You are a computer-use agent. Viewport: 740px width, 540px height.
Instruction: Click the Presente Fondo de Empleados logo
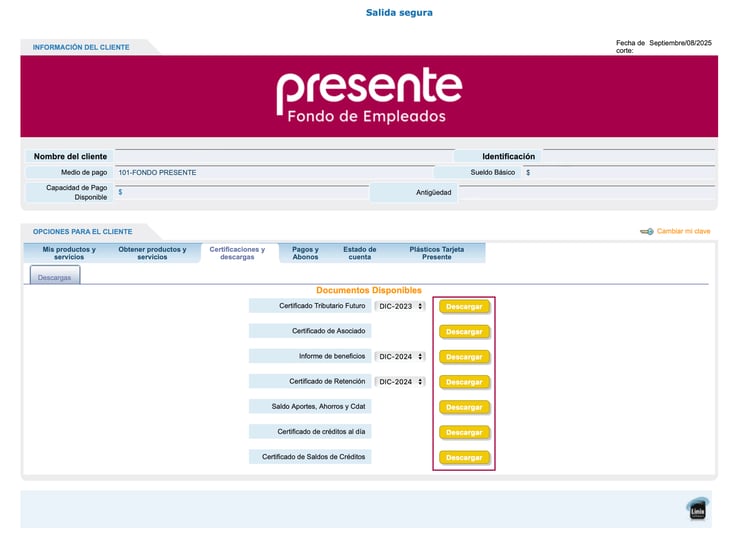(x=369, y=96)
